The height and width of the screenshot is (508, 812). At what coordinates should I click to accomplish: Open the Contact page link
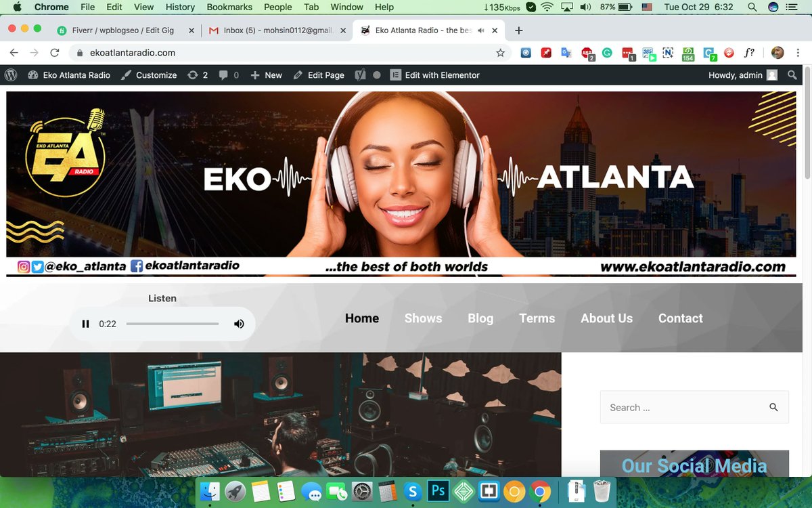click(x=680, y=318)
